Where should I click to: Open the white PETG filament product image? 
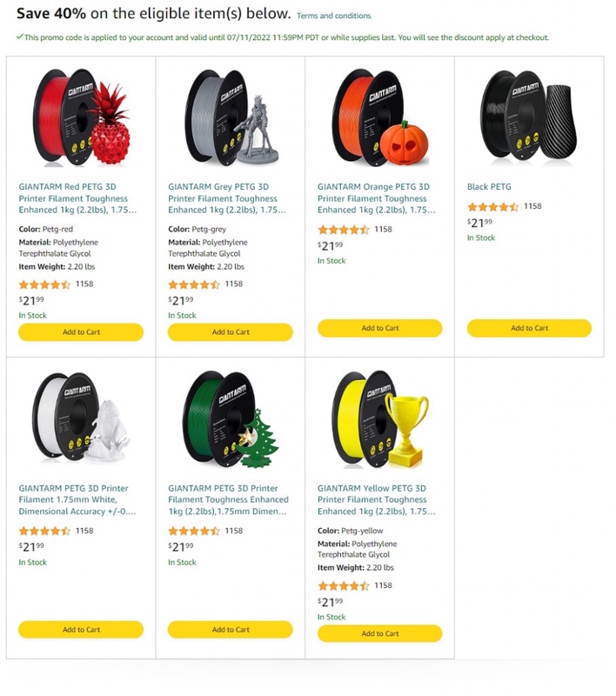click(82, 418)
